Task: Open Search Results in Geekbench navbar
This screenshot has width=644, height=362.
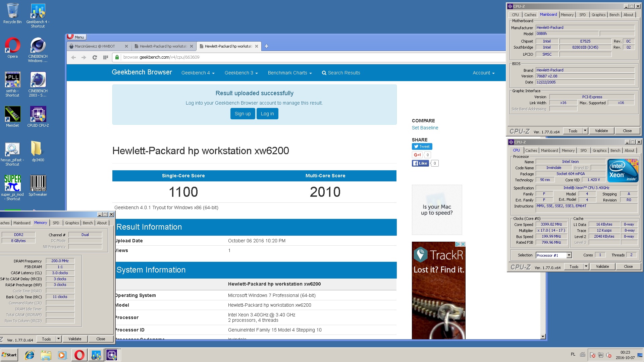Action: pos(341,73)
